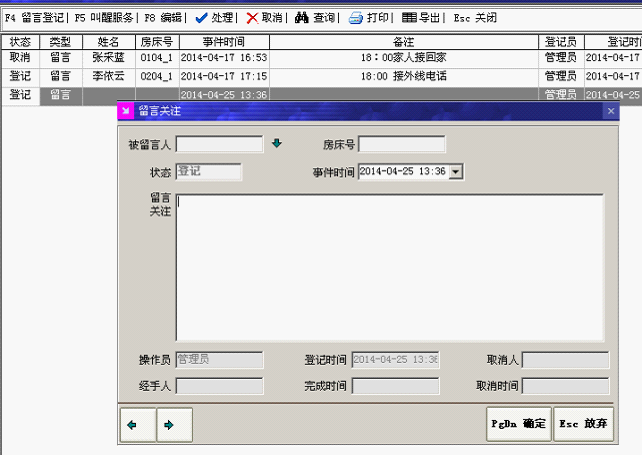Choose F8 编辑 in the toolbar
The width and height of the screenshot is (643, 456).
click(x=163, y=18)
